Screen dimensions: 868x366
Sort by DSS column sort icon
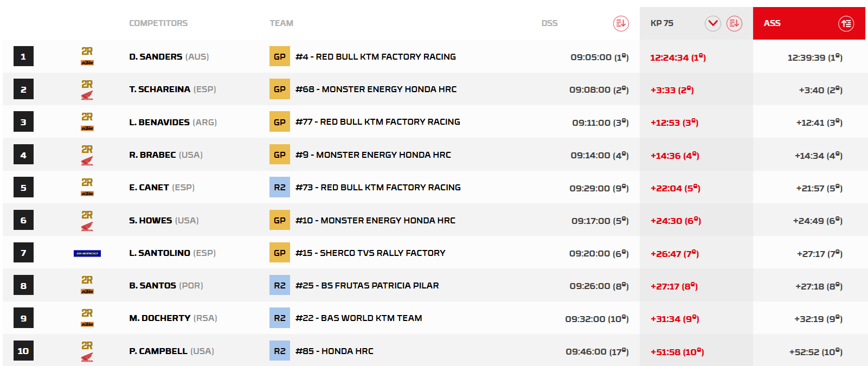click(x=621, y=23)
